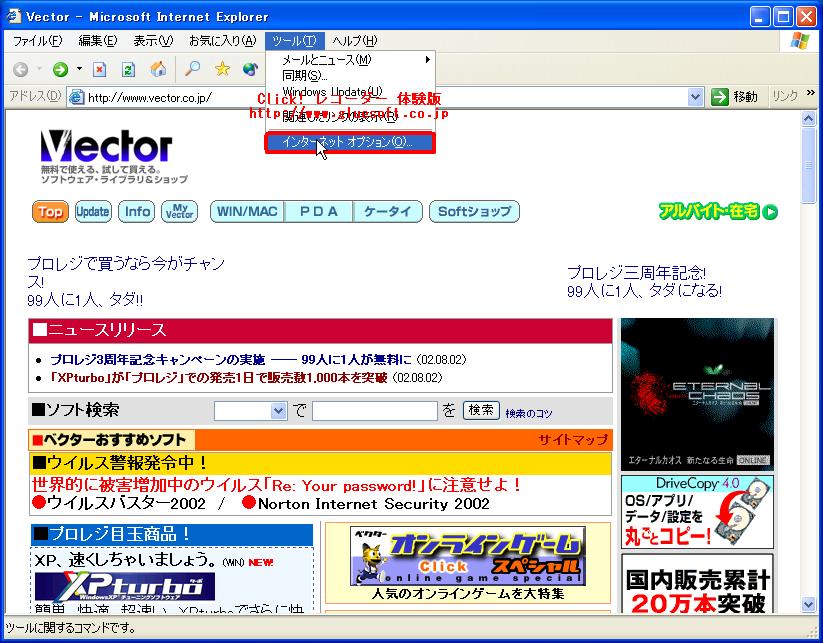Select the ケータイ tab

388,212
